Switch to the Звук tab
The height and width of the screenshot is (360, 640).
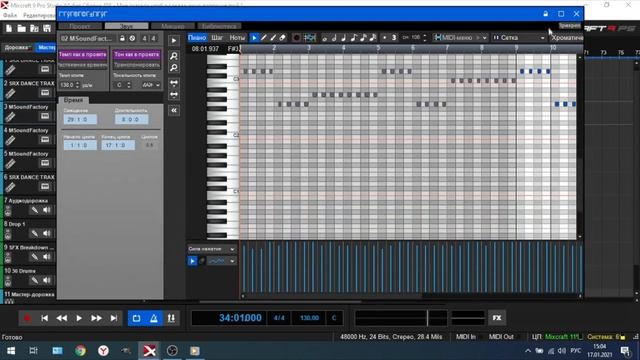pyautogui.click(x=127, y=26)
